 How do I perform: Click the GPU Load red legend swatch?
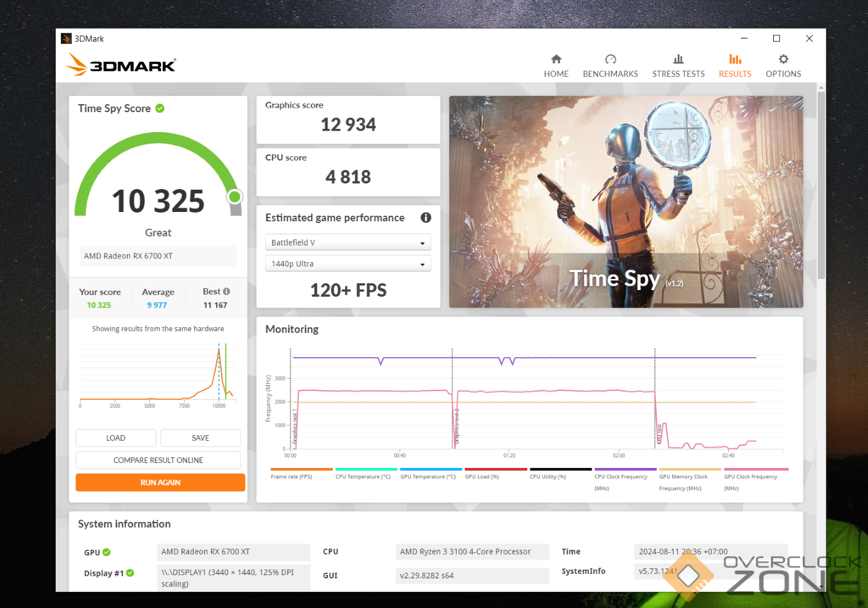coord(496,469)
